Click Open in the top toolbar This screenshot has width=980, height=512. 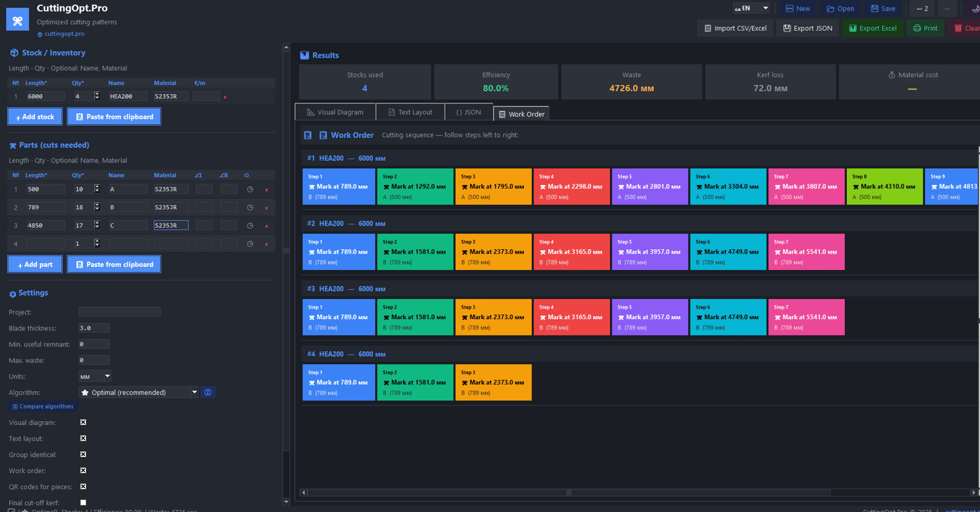pos(840,9)
